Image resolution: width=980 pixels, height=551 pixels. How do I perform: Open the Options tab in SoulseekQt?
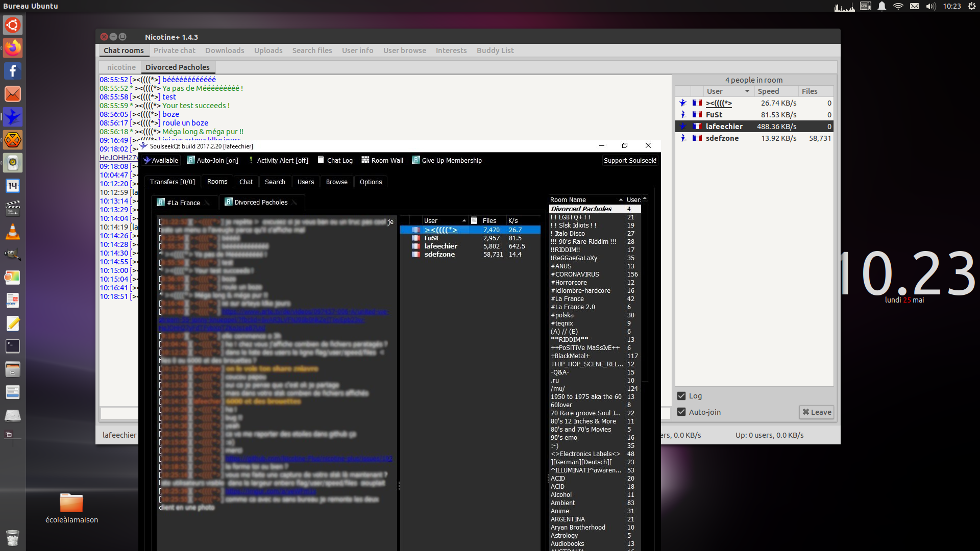point(371,182)
